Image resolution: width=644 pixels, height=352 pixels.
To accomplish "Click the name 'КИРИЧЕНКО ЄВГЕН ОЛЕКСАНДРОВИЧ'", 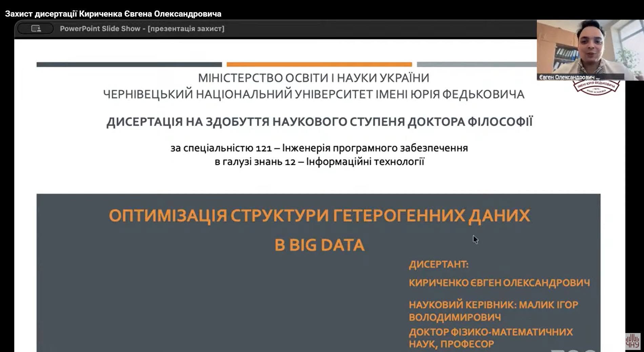I will tap(499, 283).
